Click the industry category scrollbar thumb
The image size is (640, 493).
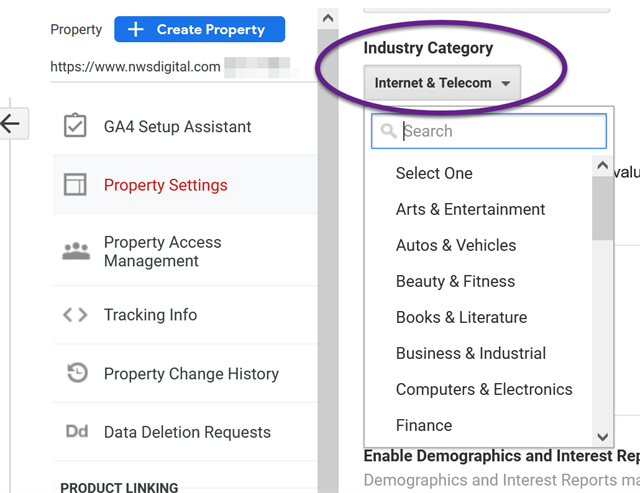point(602,208)
